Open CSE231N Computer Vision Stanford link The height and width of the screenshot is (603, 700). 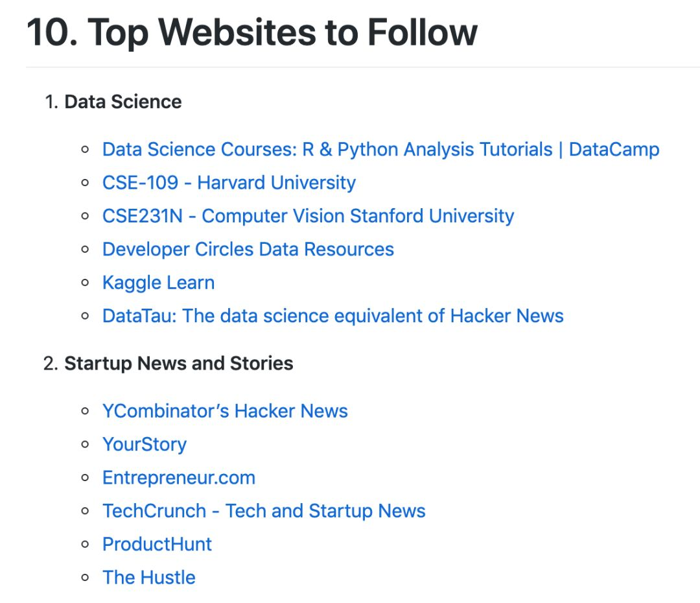pyautogui.click(x=308, y=216)
